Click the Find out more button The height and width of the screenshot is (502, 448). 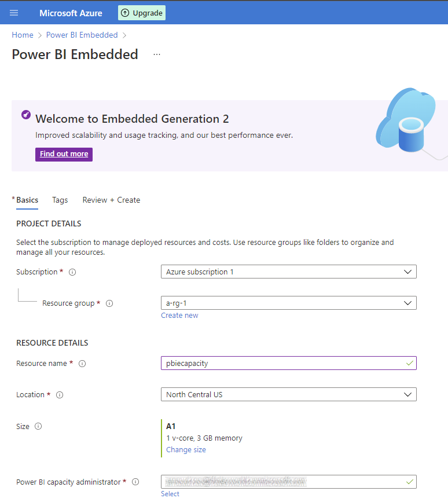[64, 154]
